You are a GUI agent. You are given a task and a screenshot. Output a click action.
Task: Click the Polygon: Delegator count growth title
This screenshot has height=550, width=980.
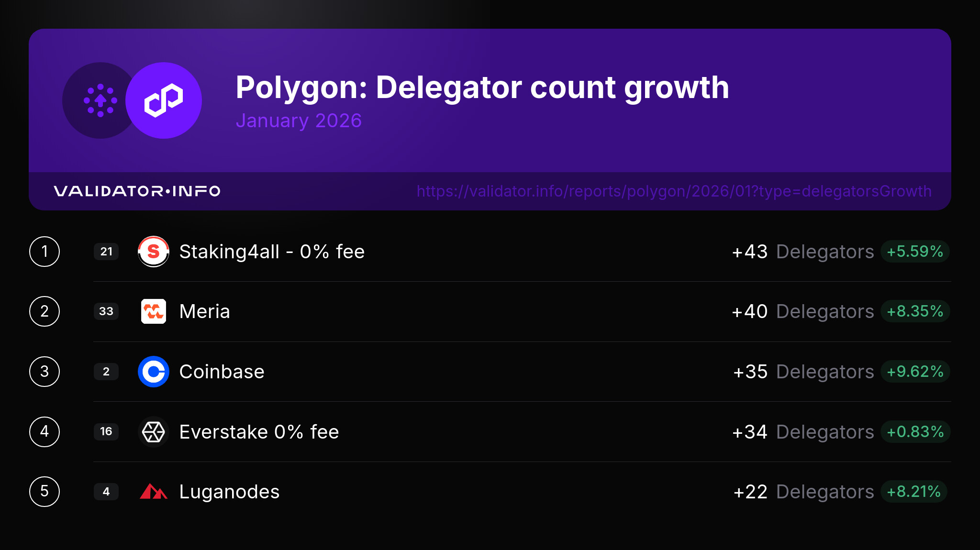[482, 88]
